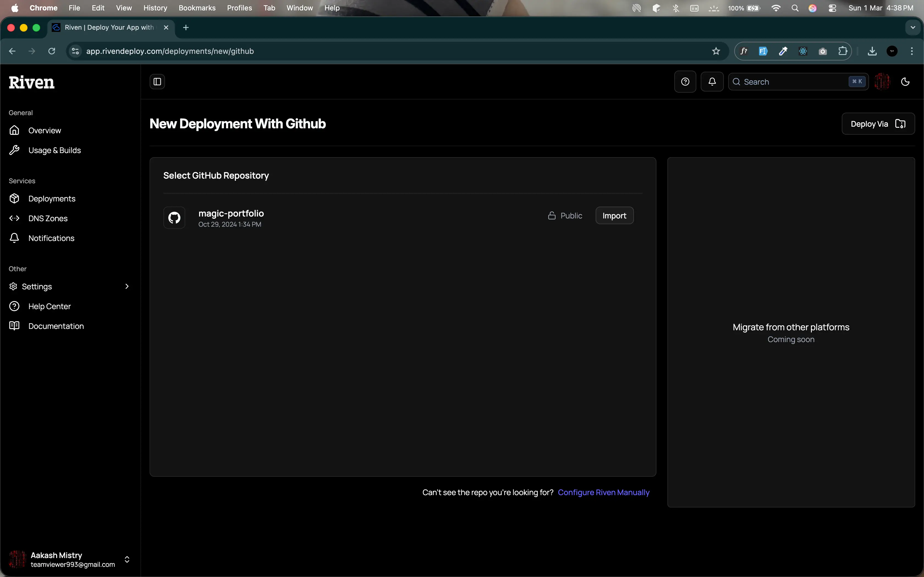The image size is (924, 577).
Task: Open the Documentation page
Action: coord(56,326)
